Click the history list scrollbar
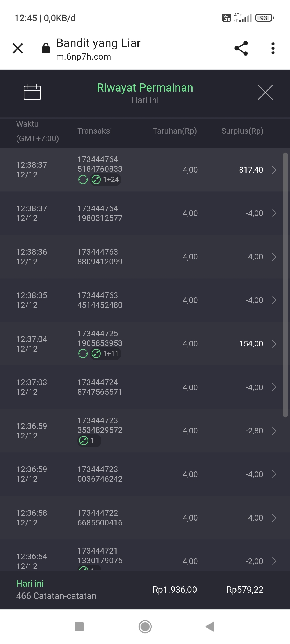Screen dimensions: 290x644 click(285, 284)
